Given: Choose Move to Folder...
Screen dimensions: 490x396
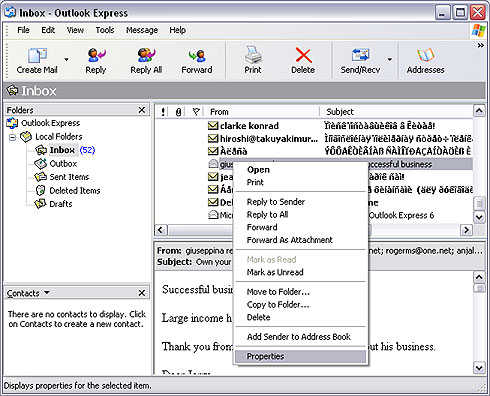Looking at the screenshot, I should point(278,292).
